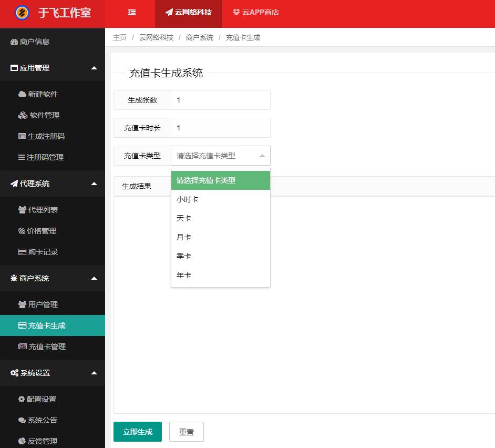Open the 云APP商店 top tab
This screenshot has width=495, height=448.
click(256, 12)
